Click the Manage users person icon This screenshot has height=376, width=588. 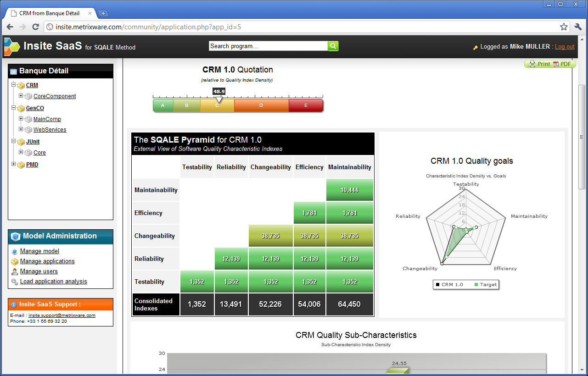click(15, 271)
